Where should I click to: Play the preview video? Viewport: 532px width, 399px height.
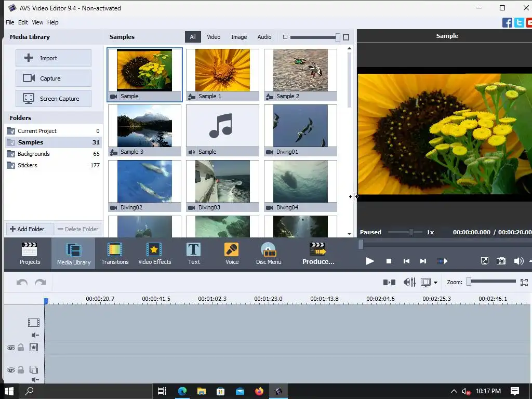pyautogui.click(x=370, y=261)
